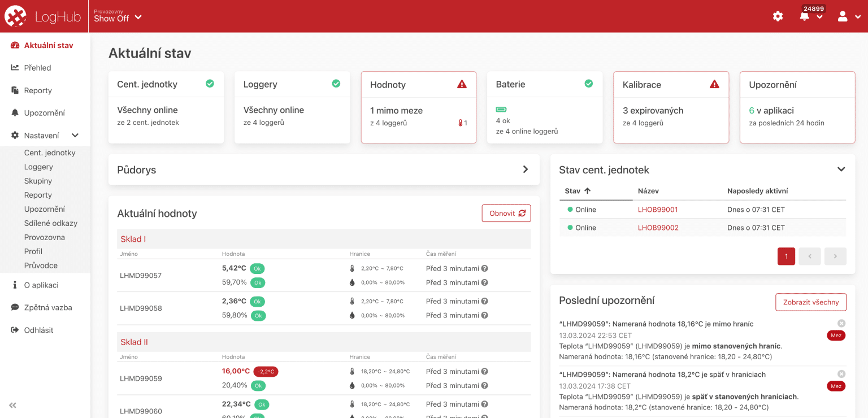This screenshot has width=868, height=418.
Task: Collapse the Nastavení sidebar submenu
Action: pyautogui.click(x=75, y=136)
